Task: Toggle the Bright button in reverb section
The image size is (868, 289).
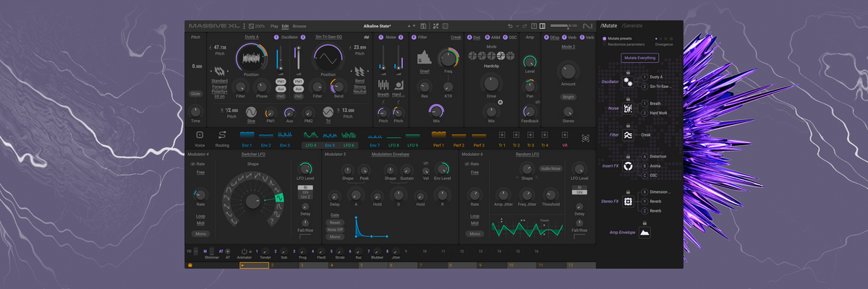Action: (569, 96)
